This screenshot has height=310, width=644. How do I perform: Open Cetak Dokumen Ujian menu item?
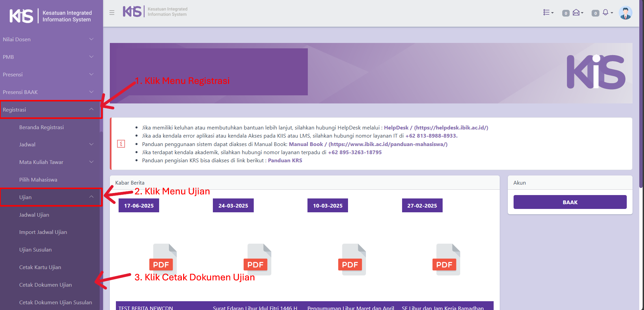click(46, 285)
